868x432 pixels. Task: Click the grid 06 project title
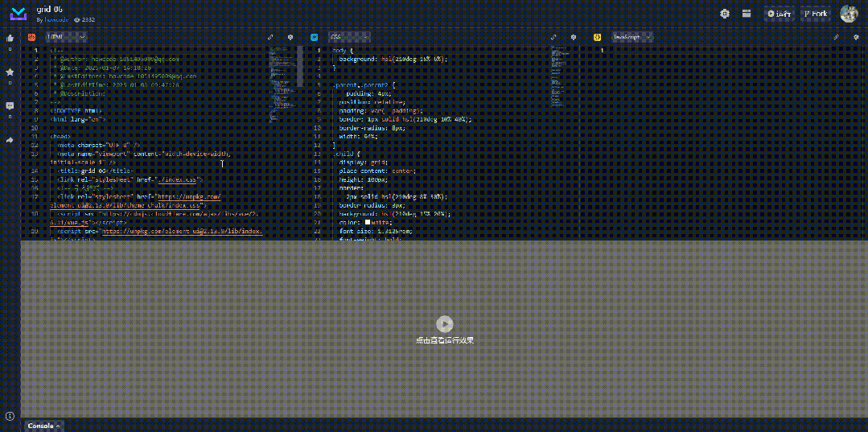click(x=49, y=10)
